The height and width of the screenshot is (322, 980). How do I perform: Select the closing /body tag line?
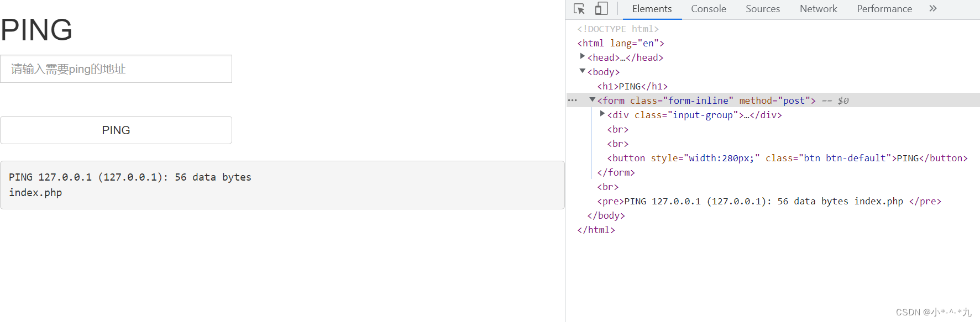606,215
